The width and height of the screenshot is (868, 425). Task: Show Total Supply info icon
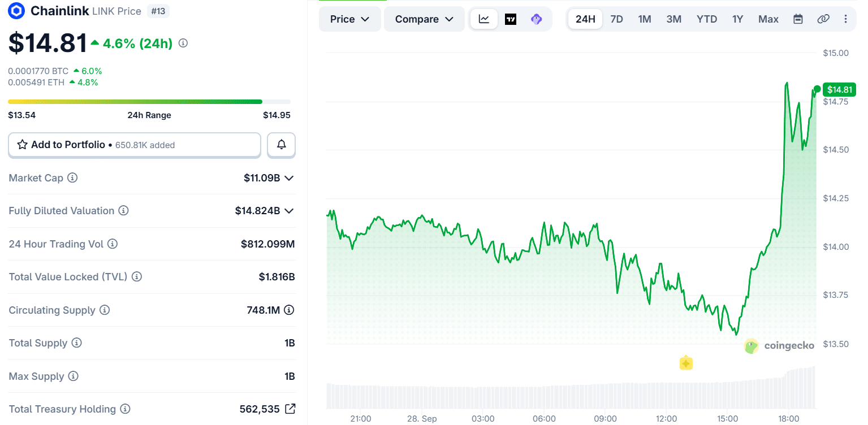[77, 343]
